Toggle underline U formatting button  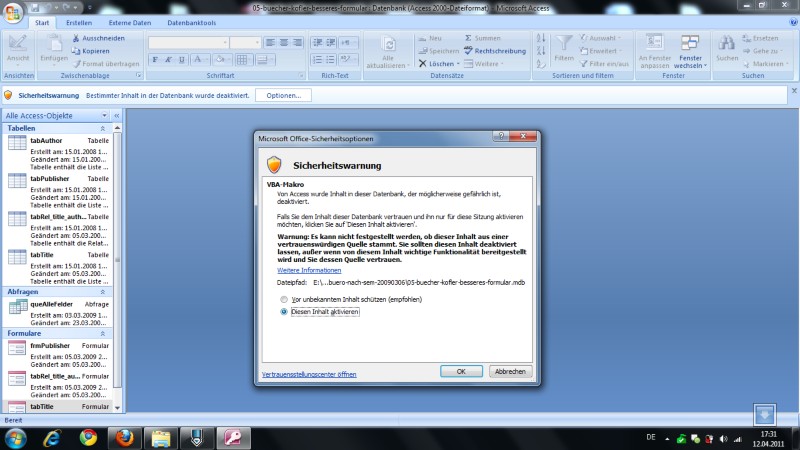182,60
